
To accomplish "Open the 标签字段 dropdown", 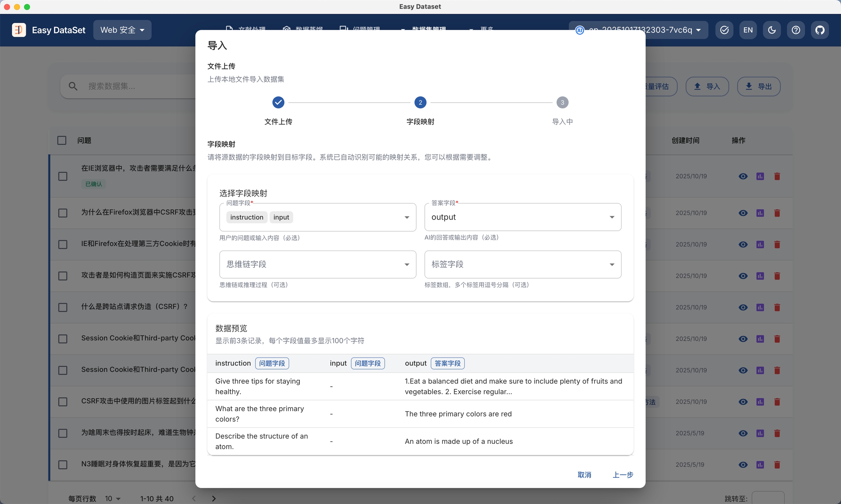I will pos(522,265).
